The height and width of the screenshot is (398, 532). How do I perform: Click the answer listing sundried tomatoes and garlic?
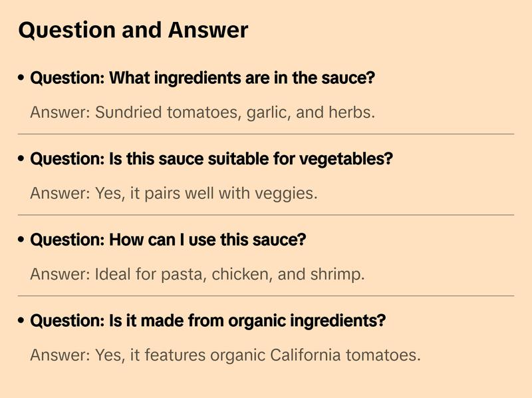point(202,112)
